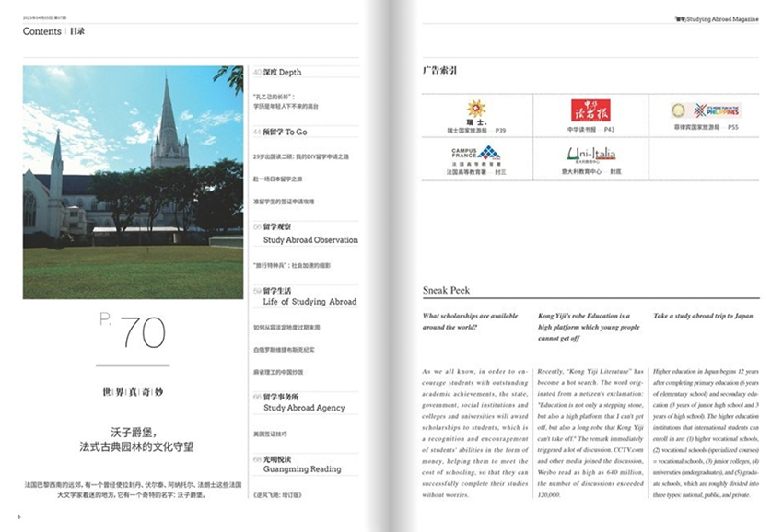Click the Switzerland tourism sun logo
The image size is (783, 532).
point(476,110)
